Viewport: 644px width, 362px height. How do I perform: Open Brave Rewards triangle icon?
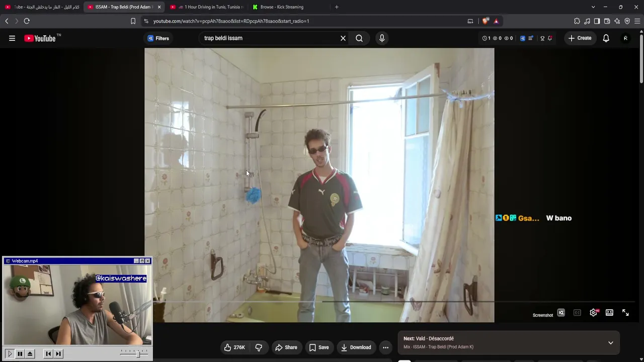496,21
